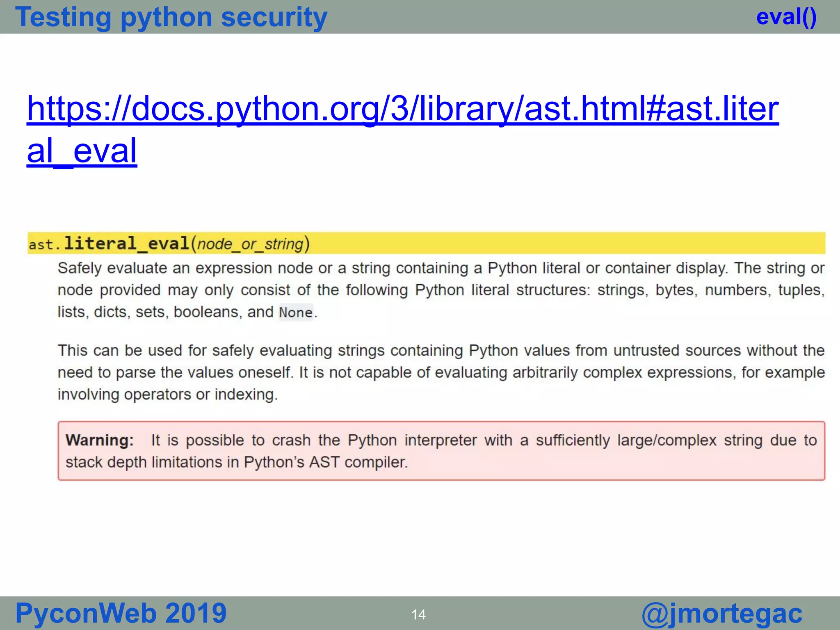Click the 'eval()' header label
This screenshot has height=630, width=840.
pyautogui.click(x=786, y=17)
